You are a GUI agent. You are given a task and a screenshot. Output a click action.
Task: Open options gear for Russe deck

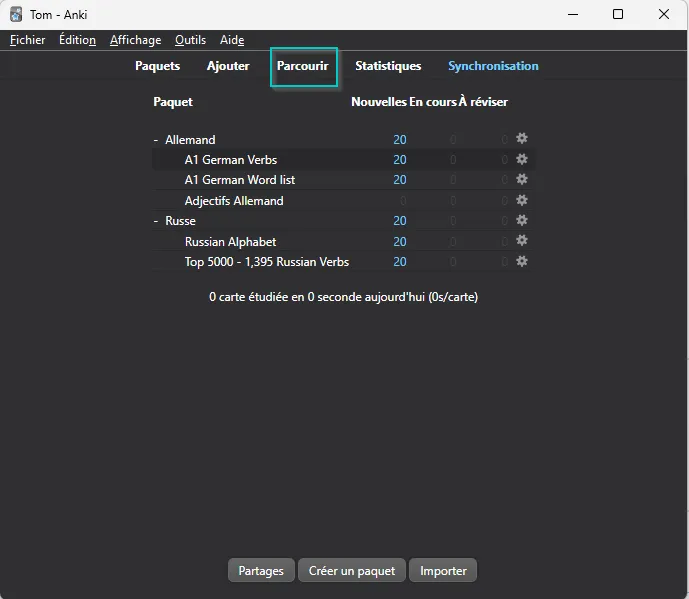coord(521,220)
